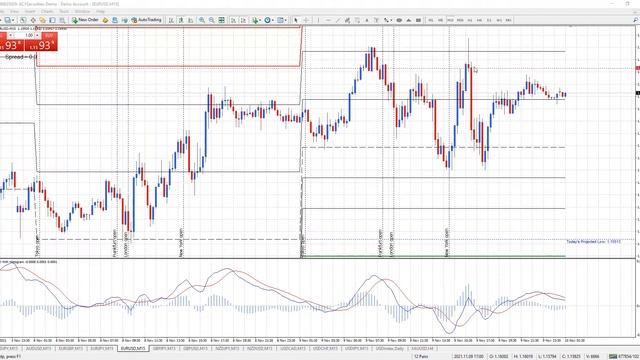Image resolution: width=640 pixels, height=360 pixels.
Task: Switch to the GBPUSD,M15 chart tab
Action: (x=195, y=349)
